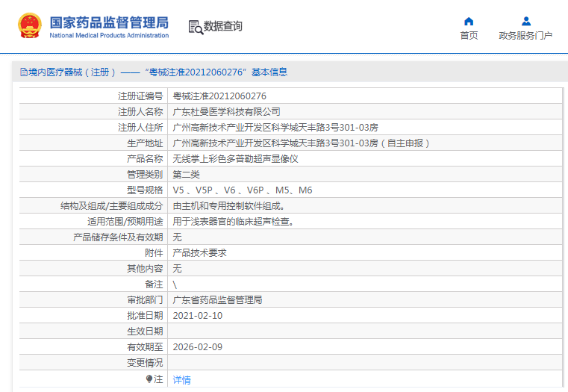Click the 数据查询 label
Image resolution: width=568 pixels, height=392 pixels.
point(222,26)
